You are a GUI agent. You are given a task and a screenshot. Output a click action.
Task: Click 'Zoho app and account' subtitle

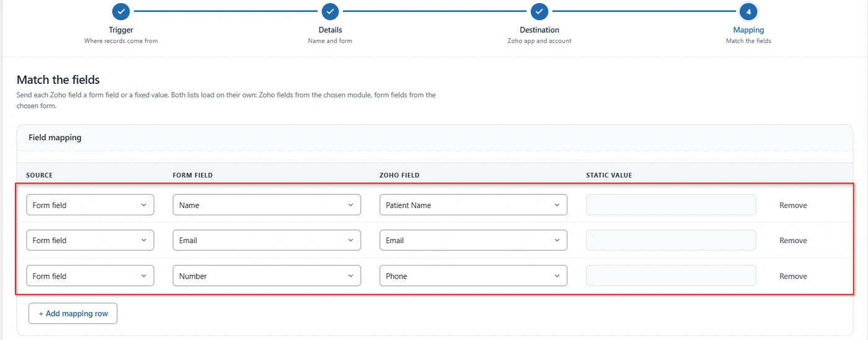point(539,41)
